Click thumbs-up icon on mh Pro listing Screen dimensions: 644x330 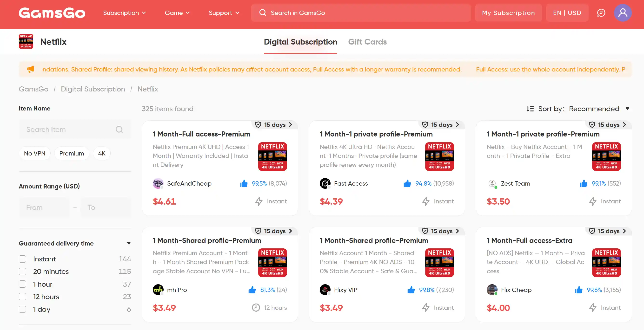pyautogui.click(x=252, y=290)
